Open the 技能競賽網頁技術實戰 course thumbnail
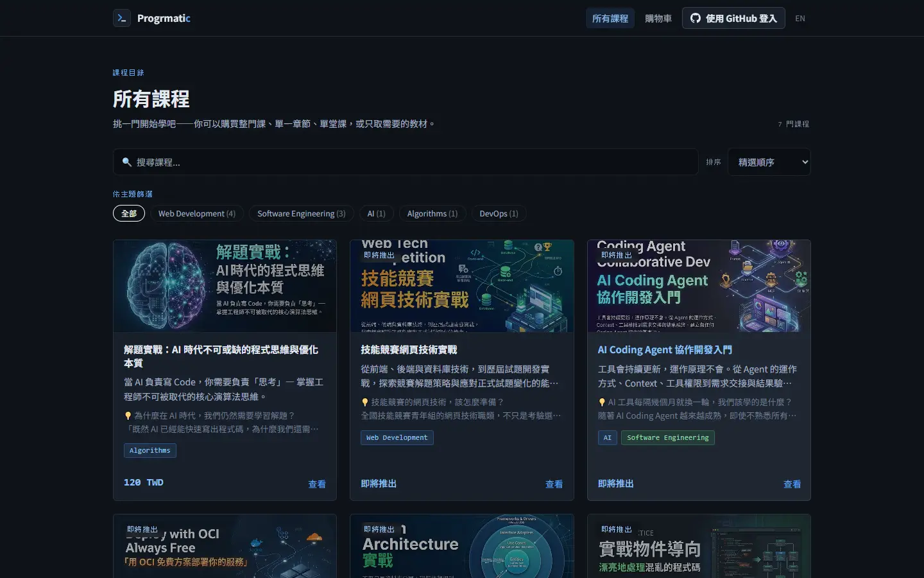The image size is (924, 578). tap(462, 286)
